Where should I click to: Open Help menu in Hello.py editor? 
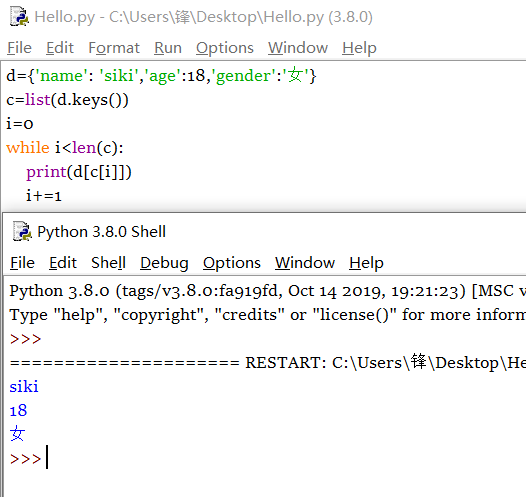click(359, 48)
